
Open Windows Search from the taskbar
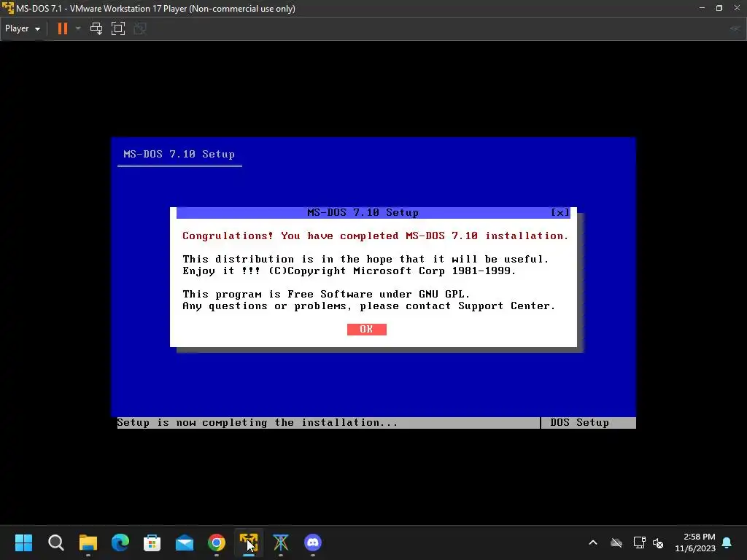tap(55, 542)
